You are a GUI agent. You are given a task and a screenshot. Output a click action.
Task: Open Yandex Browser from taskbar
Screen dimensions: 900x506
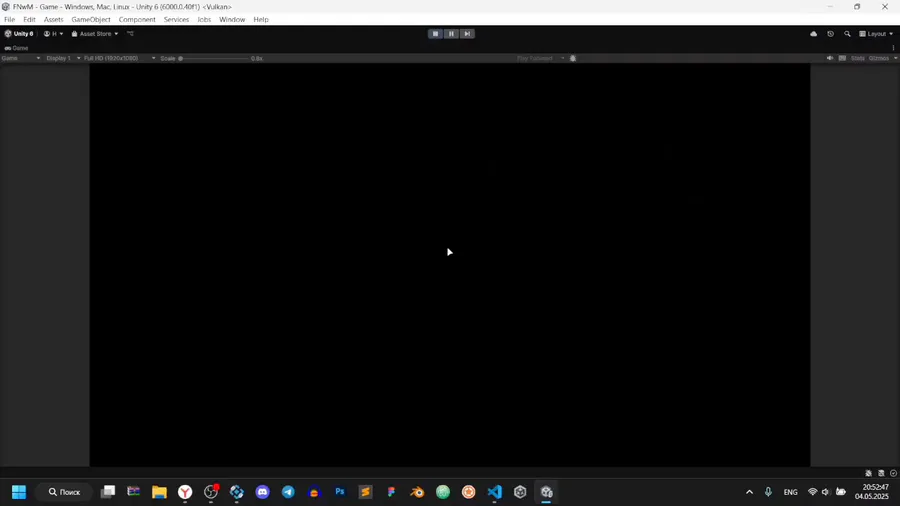pyautogui.click(x=185, y=492)
